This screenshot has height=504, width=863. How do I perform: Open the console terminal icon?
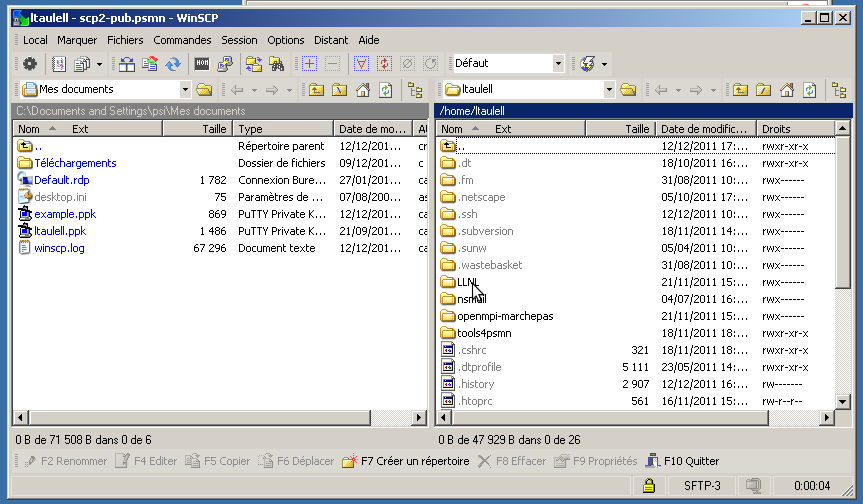click(202, 64)
